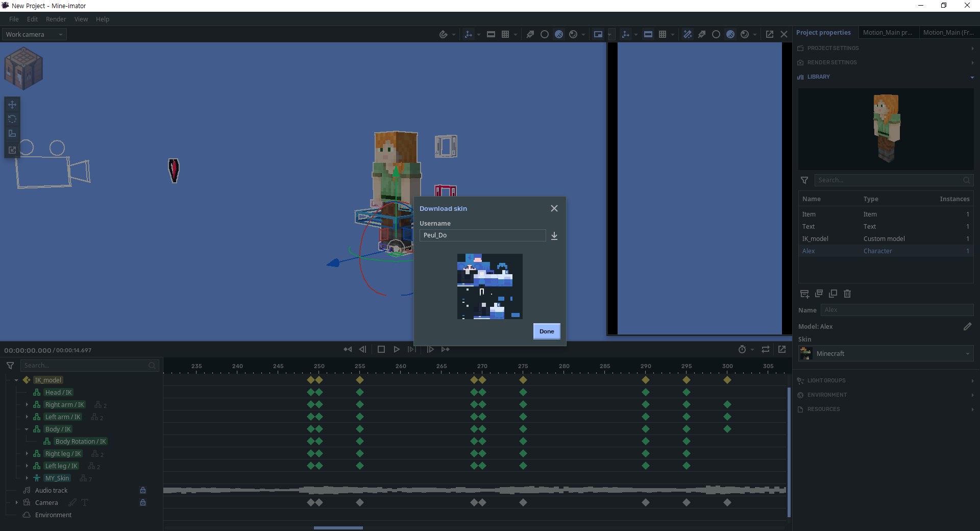980x531 pixels.
Task: Toggle lit shading in second view toolbar
Action: pyautogui.click(x=730, y=34)
